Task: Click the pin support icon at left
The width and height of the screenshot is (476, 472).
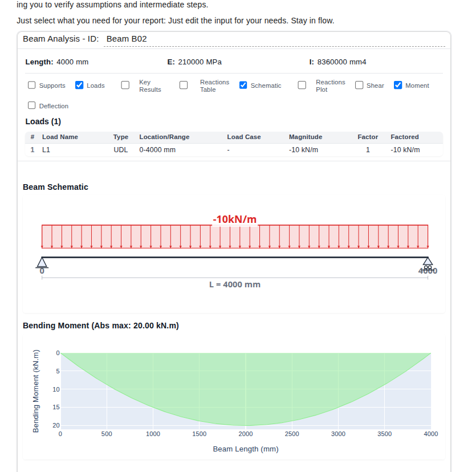Action: tap(42, 263)
